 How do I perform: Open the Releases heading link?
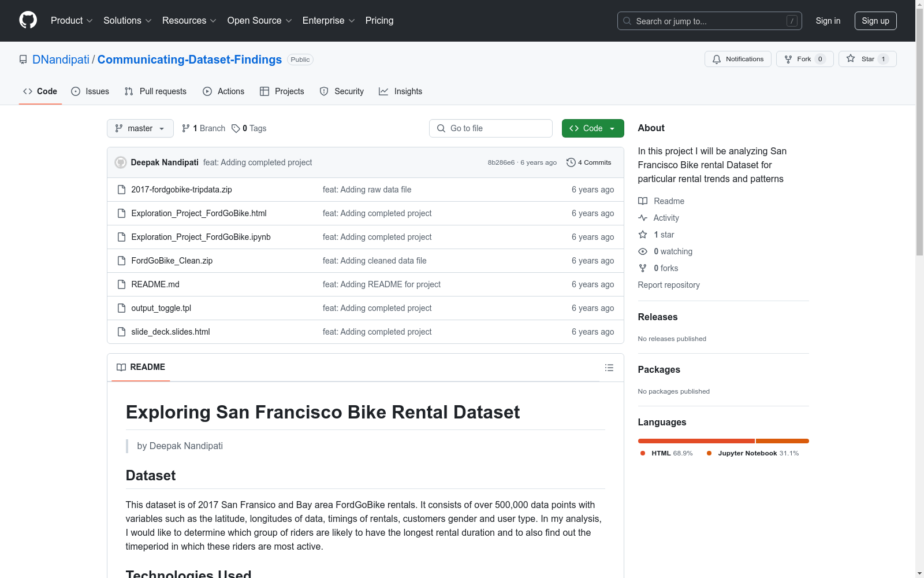(658, 317)
